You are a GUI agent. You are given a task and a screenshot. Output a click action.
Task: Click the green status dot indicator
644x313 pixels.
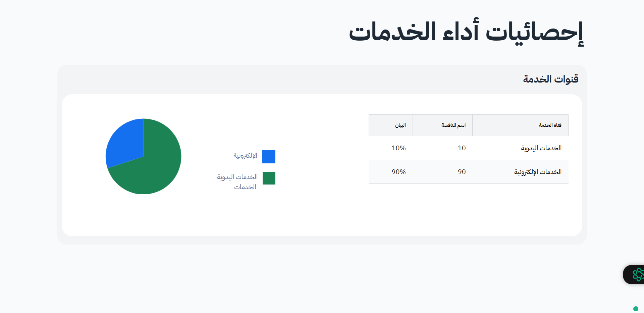636,309
